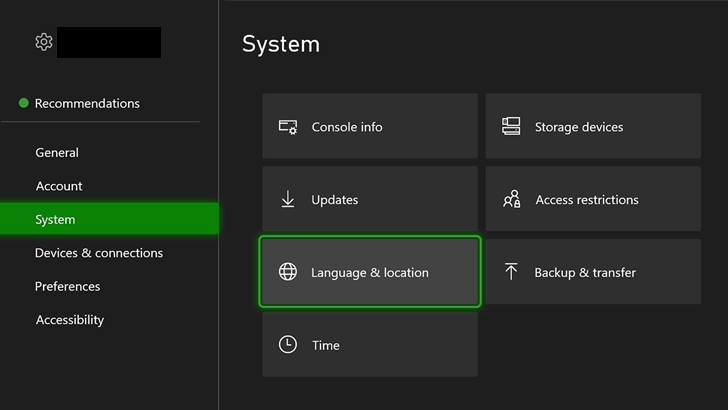Click the Settings gear icon
The height and width of the screenshot is (410, 728).
[44, 42]
